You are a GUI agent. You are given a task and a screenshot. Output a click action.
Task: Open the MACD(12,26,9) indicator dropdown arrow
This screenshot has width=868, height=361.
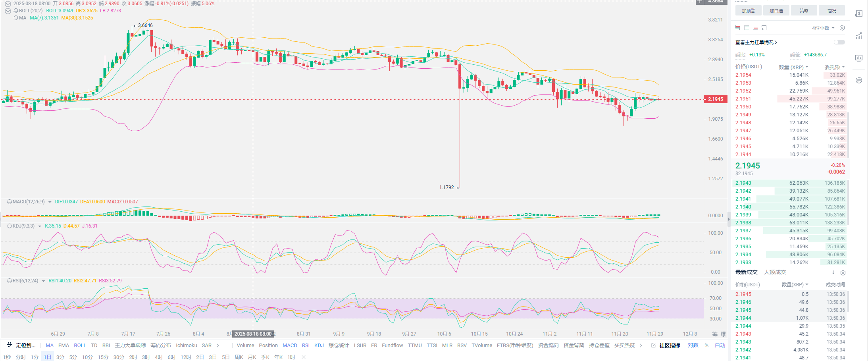point(50,202)
